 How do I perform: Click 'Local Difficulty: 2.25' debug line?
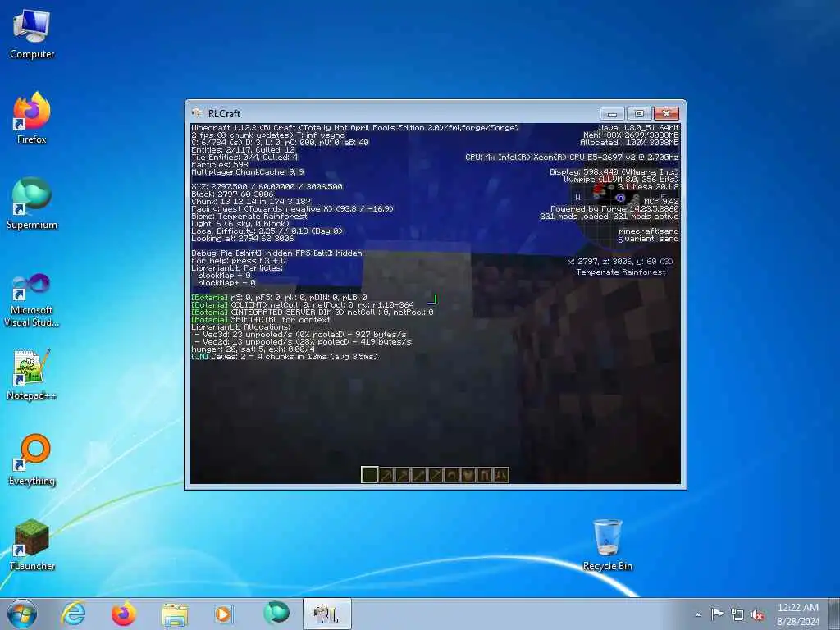click(267, 231)
